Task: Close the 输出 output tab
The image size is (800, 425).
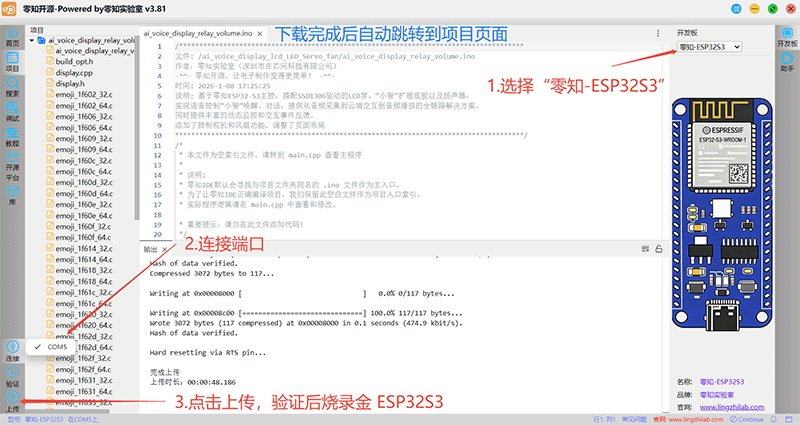Action: click(164, 249)
